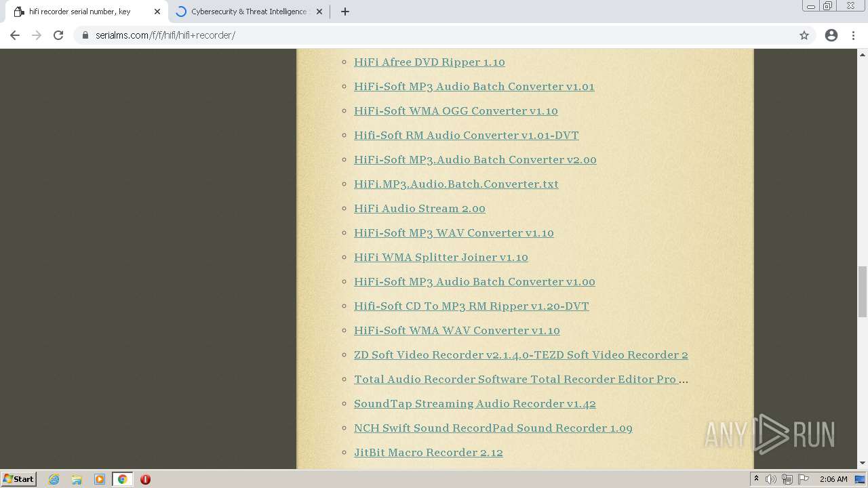Open the red shield taskbar icon
This screenshot has width=868, height=488.
pyautogui.click(x=145, y=479)
